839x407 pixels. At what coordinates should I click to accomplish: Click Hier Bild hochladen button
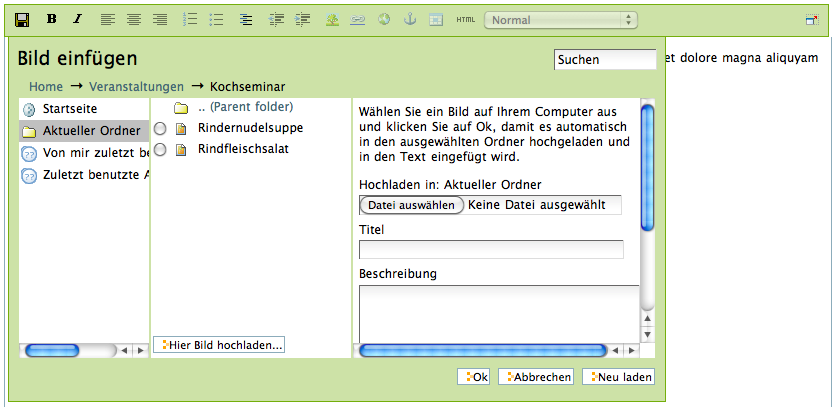[x=219, y=345]
